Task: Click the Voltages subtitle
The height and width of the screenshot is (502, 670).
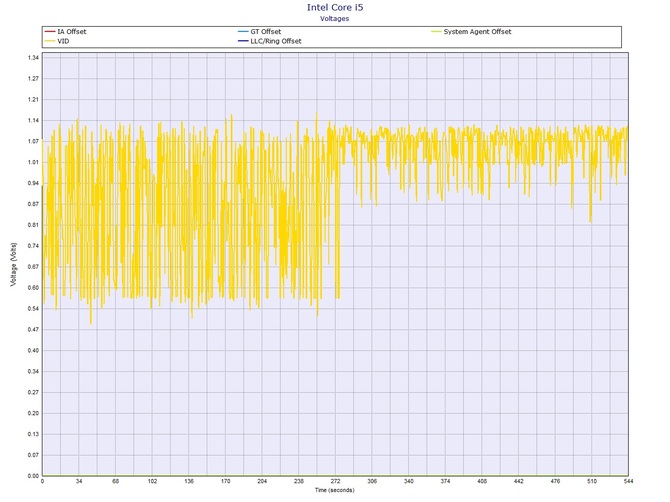Action: click(335, 19)
